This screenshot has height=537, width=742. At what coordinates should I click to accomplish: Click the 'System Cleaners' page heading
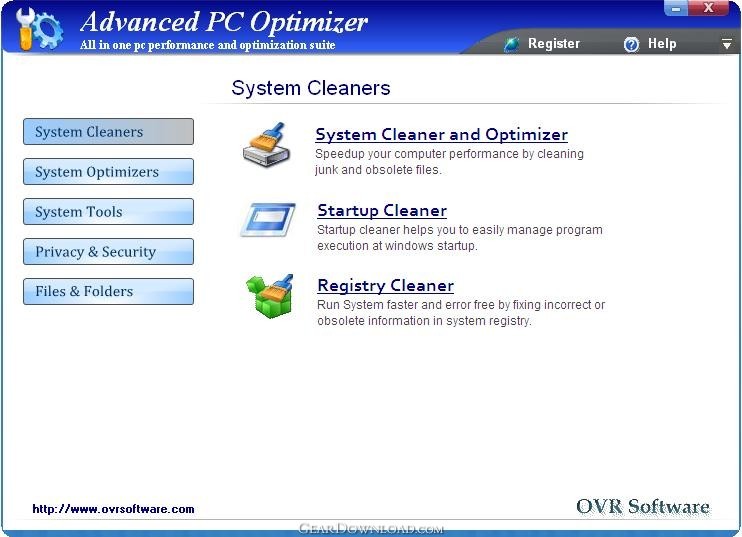pyautogui.click(x=311, y=88)
